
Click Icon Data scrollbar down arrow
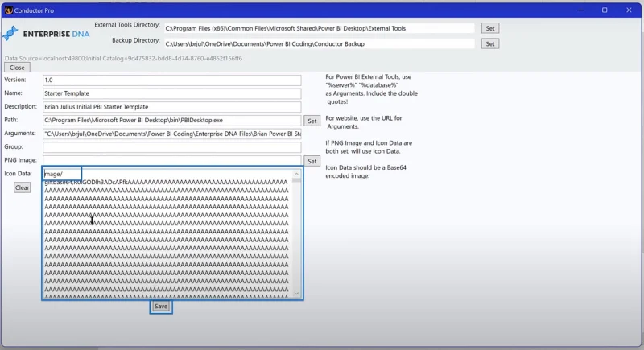(296, 294)
